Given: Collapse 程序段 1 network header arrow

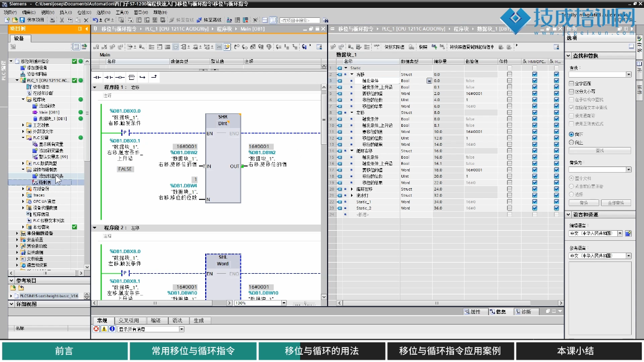Looking at the screenshot, I should point(95,87).
